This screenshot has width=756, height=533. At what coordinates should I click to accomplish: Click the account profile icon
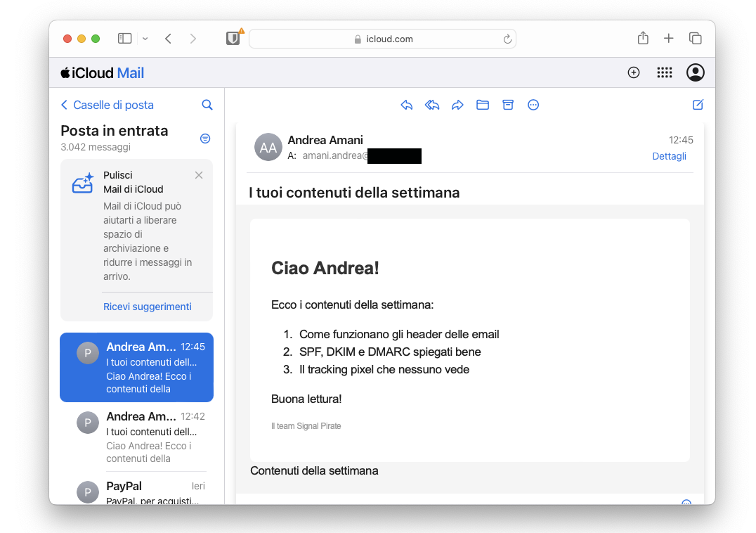[695, 72]
